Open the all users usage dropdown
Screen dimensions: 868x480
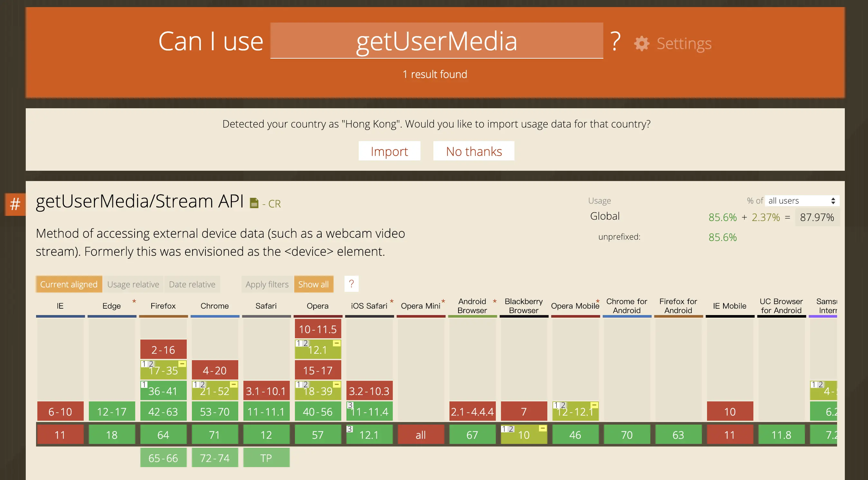pyautogui.click(x=801, y=201)
